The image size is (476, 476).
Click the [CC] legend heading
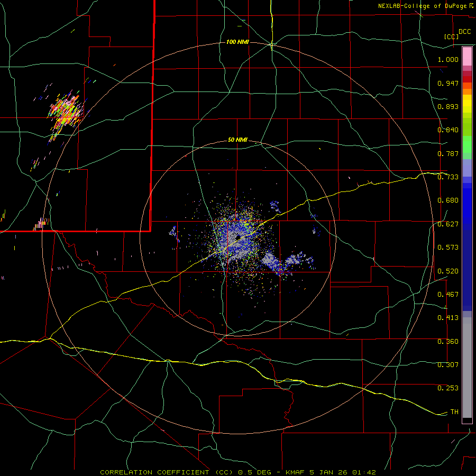[452, 36]
